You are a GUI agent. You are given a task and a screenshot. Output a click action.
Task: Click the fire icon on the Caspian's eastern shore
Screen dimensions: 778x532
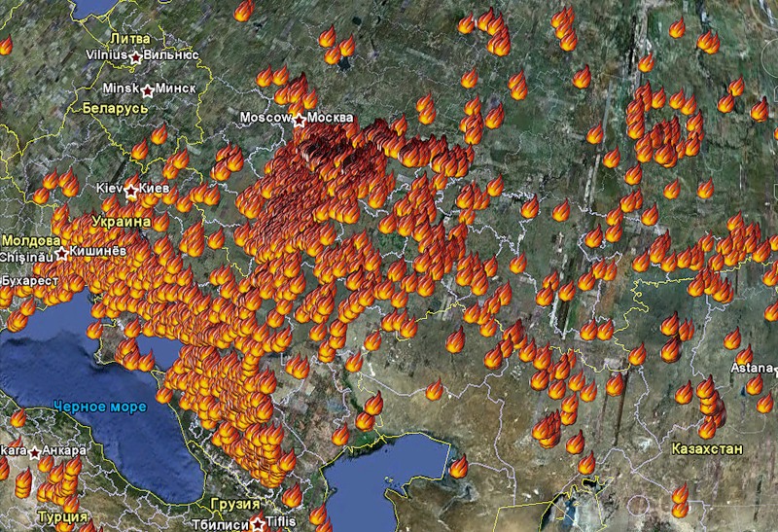[x=457, y=466]
